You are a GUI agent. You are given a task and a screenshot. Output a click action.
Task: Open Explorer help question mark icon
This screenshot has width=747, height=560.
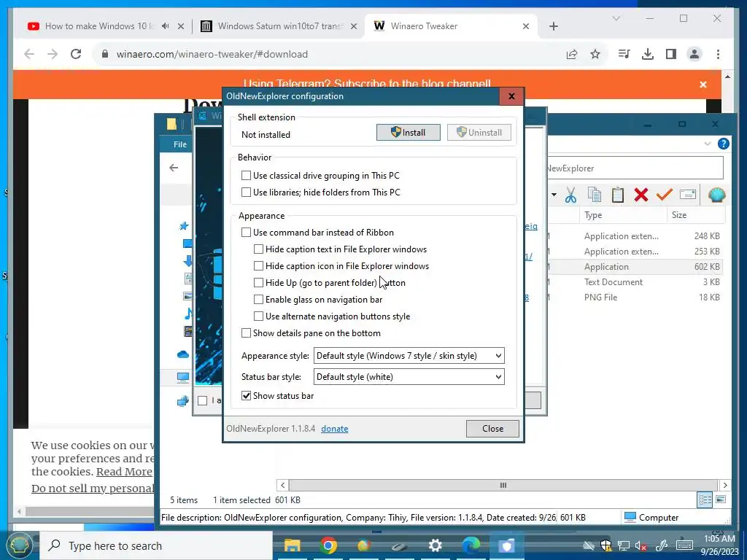[x=723, y=144]
